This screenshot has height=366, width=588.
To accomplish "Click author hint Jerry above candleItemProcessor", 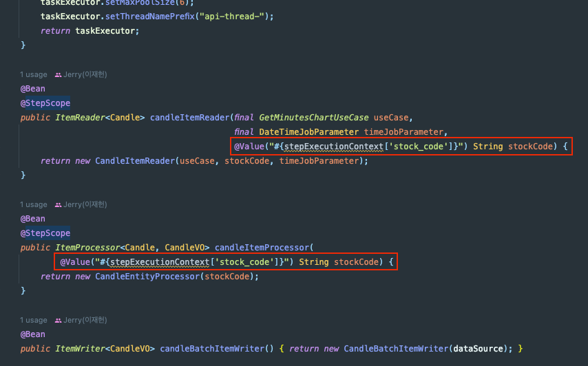I will [x=85, y=204].
